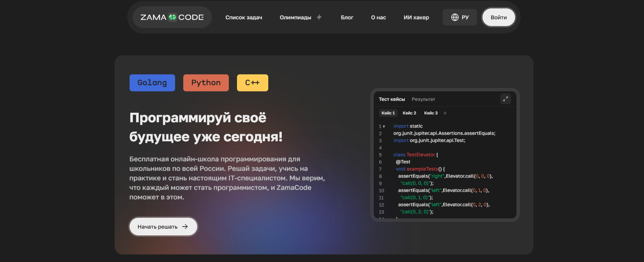644x262 pixels.
Task: Click the arrow icon in Начать решать
Action: (x=185, y=227)
